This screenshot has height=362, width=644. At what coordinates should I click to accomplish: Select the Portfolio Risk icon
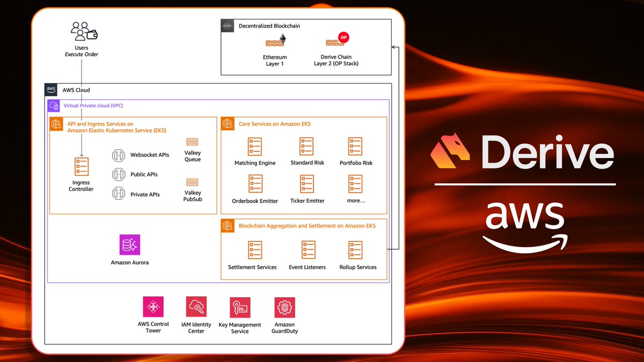pyautogui.click(x=355, y=147)
